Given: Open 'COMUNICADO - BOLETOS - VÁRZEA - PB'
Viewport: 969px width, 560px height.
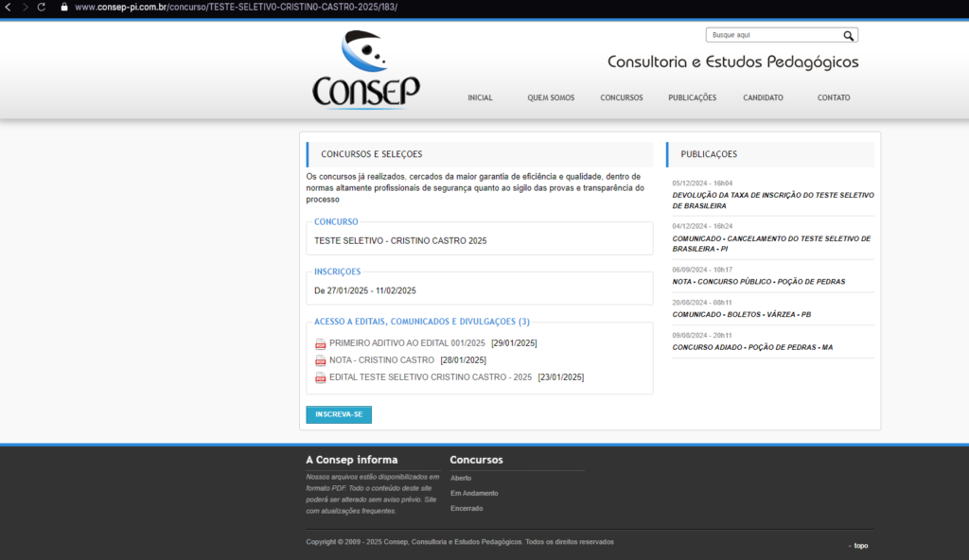Looking at the screenshot, I should click(742, 314).
